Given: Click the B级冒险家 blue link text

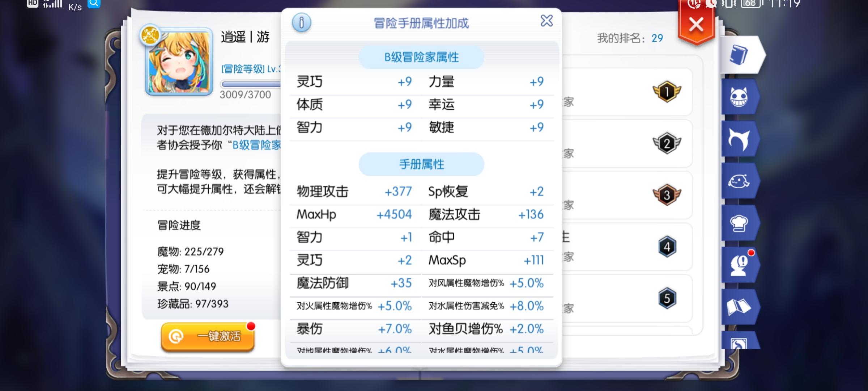Looking at the screenshot, I should pos(256,145).
